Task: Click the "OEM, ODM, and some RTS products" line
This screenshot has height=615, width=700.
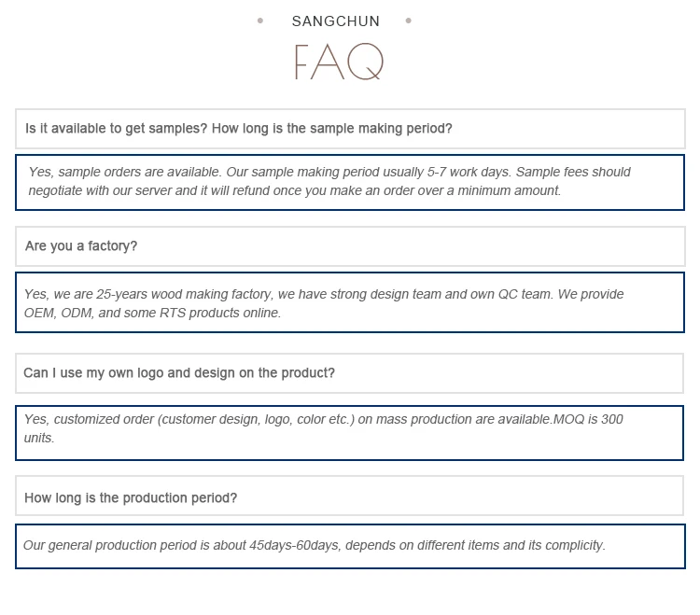Action: pyautogui.click(x=152, y=314)
